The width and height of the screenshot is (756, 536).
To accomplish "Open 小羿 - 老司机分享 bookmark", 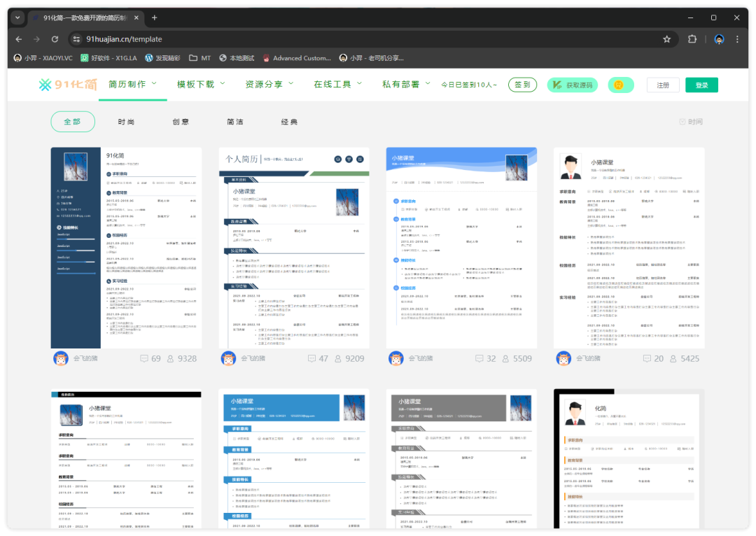I will 371,58.
